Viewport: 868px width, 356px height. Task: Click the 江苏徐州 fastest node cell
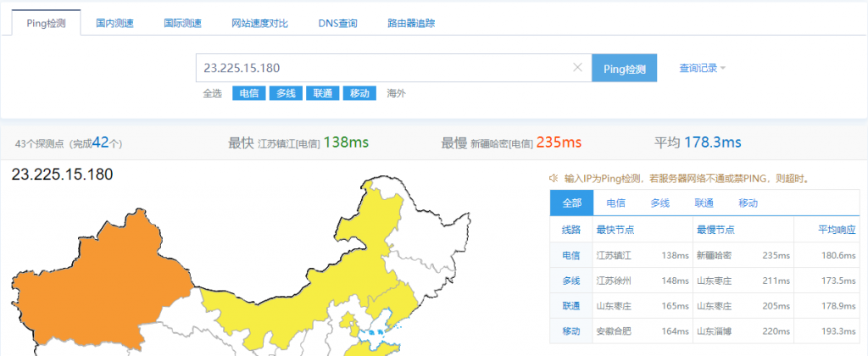(x=614, y=281)
